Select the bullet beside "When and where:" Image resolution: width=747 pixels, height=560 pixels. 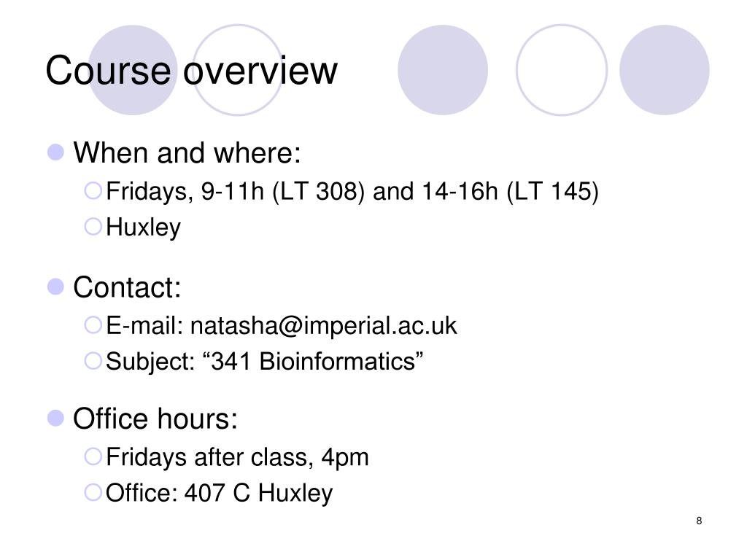pos(55,152)
